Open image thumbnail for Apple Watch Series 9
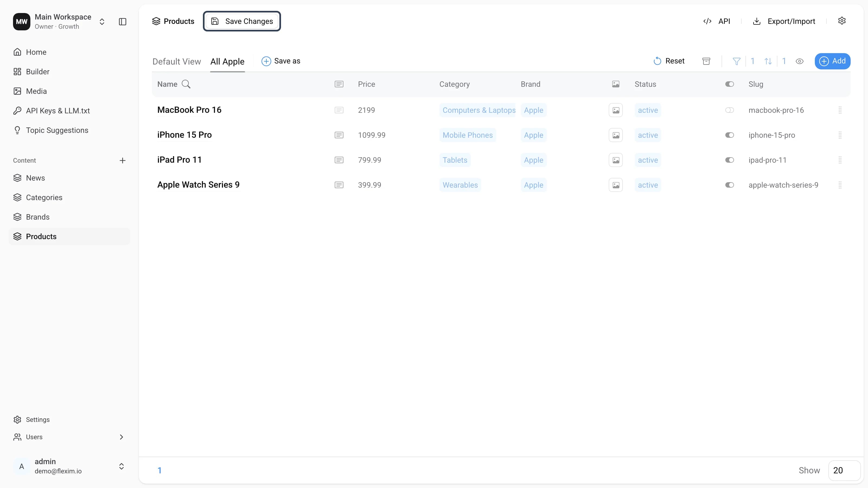Viewport: 868px width, 488px height. [x=616, y=185]
